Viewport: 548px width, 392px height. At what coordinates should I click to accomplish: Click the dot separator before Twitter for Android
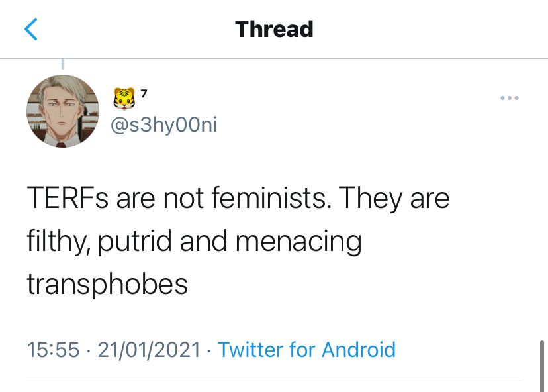(209, 350)
